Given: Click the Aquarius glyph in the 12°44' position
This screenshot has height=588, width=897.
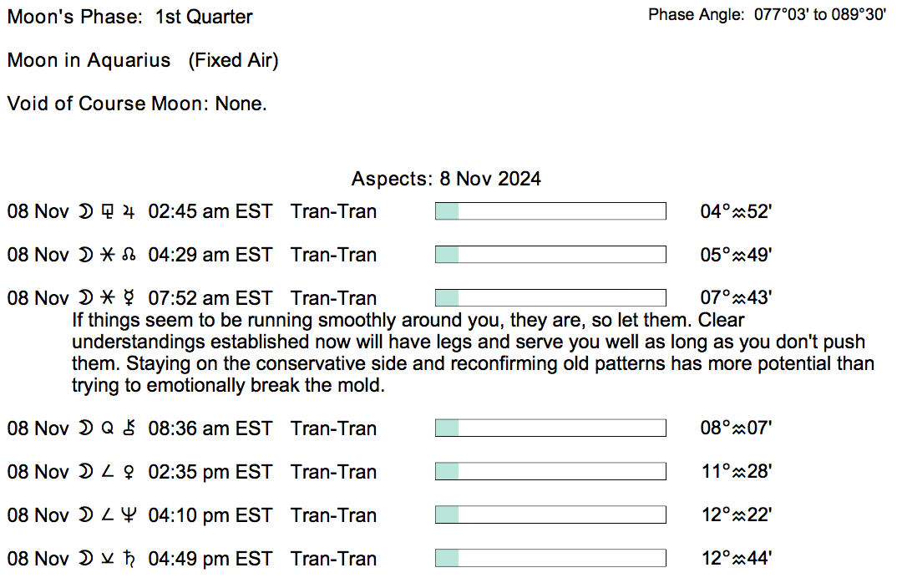Looking at the screenshot, I should point(738,560).
